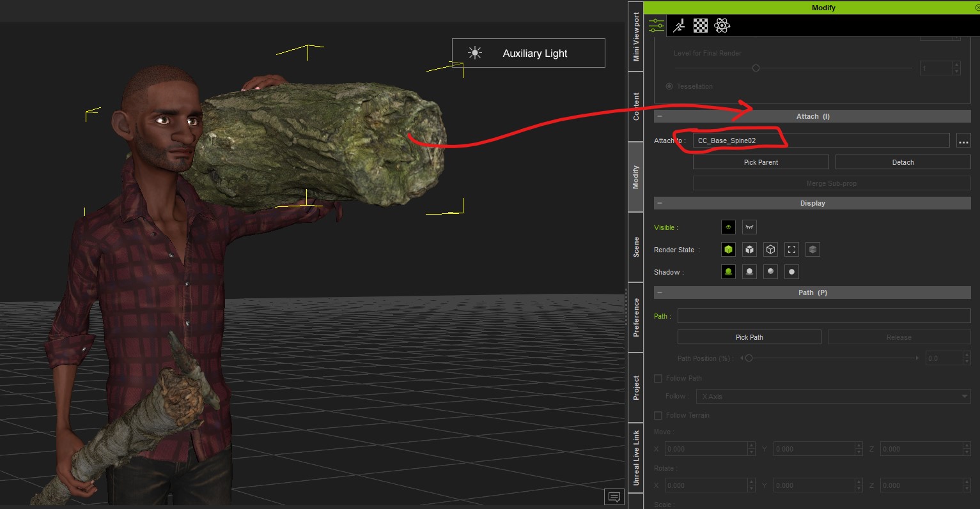Switch to the Project side tab

[635, 388]
